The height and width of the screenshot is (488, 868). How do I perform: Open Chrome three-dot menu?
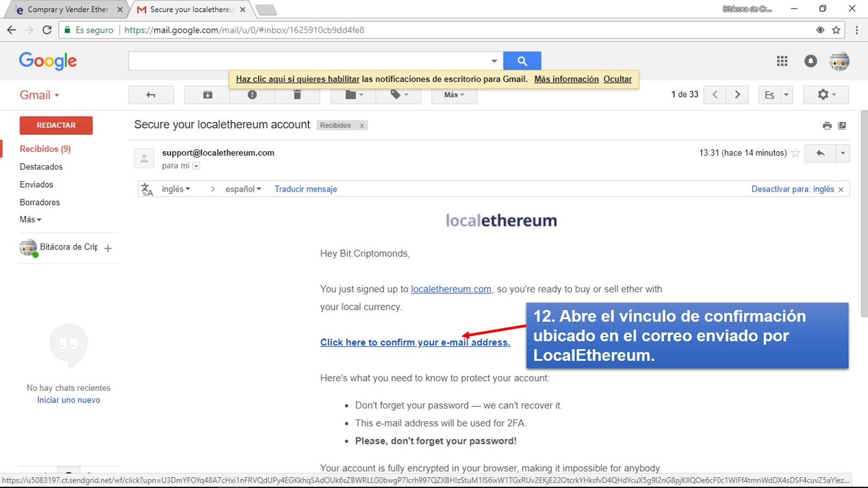(857, 30)
